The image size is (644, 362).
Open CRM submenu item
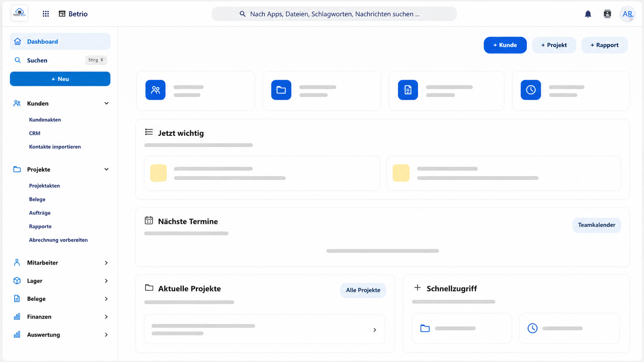(35, 133)
